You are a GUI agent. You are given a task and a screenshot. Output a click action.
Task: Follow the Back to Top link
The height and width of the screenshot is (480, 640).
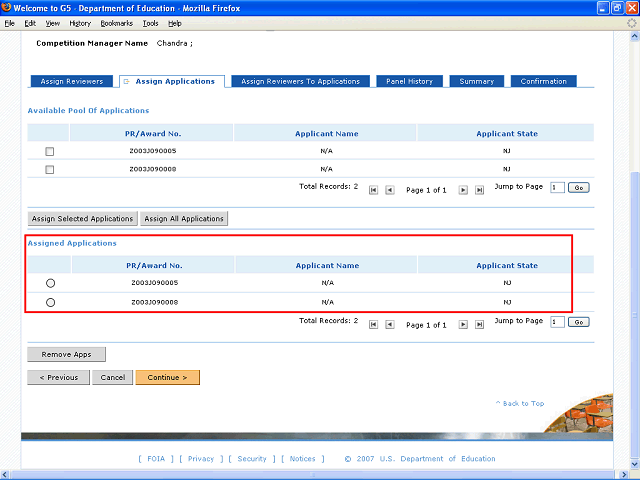click(520, 403)
